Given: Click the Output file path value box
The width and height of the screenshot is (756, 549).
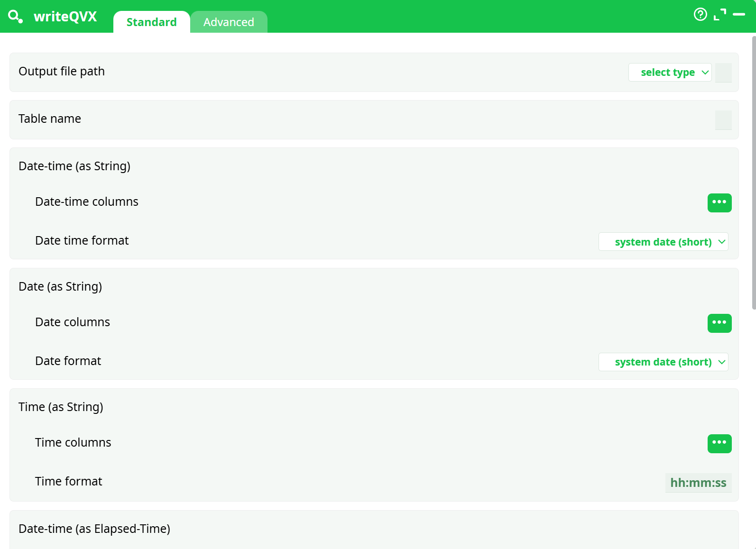Looking at the screenshot, I should (723, 73).
